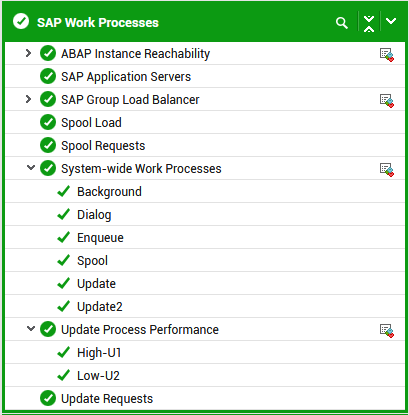Select the Enqueue descriptor
Screen dimensions: 409x415
point(100,238)
